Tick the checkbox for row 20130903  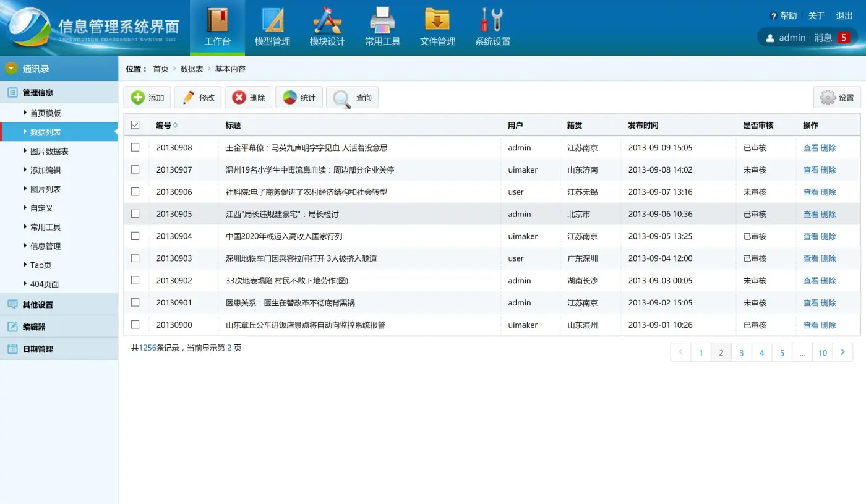point(135,258)
